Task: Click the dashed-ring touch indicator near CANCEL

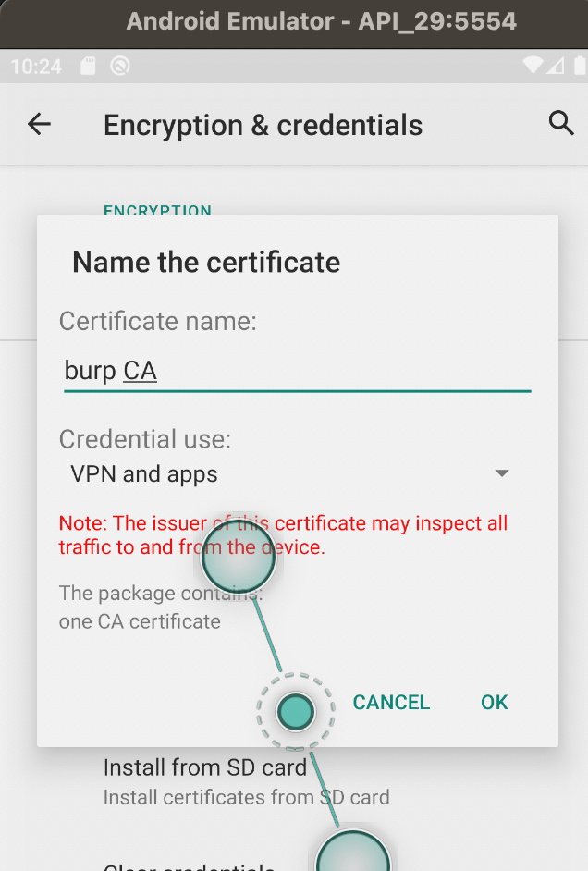Action: point(296,711)
